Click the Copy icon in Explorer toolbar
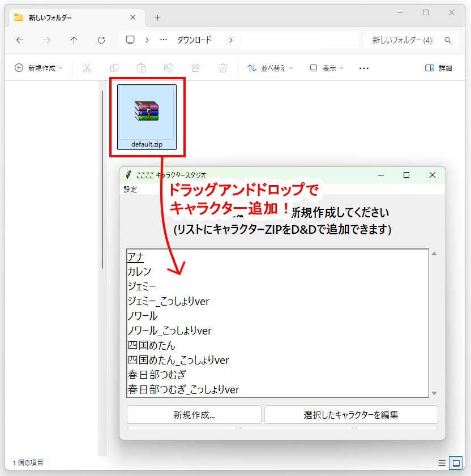471x476 pixels. tap(114, 68)
